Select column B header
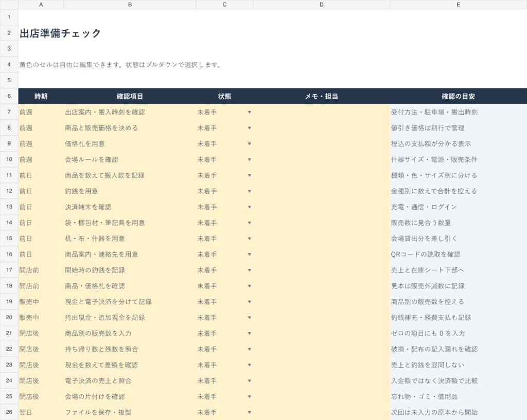The image size is (527, 420). coord(130,4)
